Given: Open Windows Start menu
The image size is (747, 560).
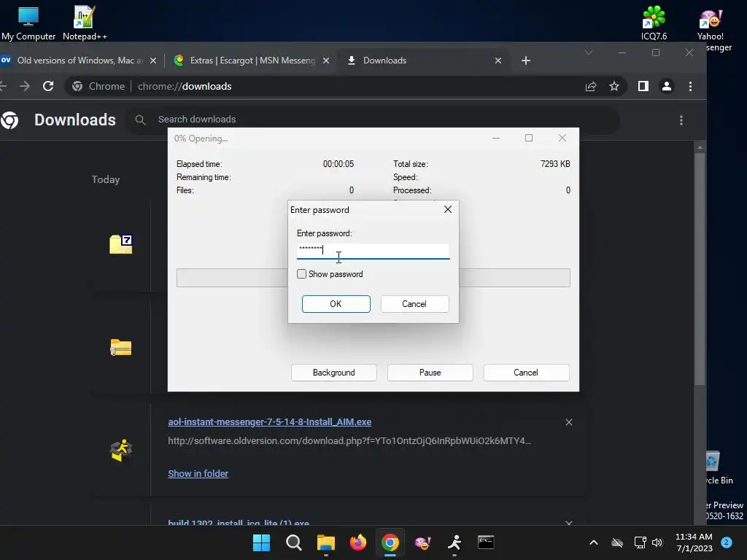Looking at the screenshot, I should pos(261,542).
